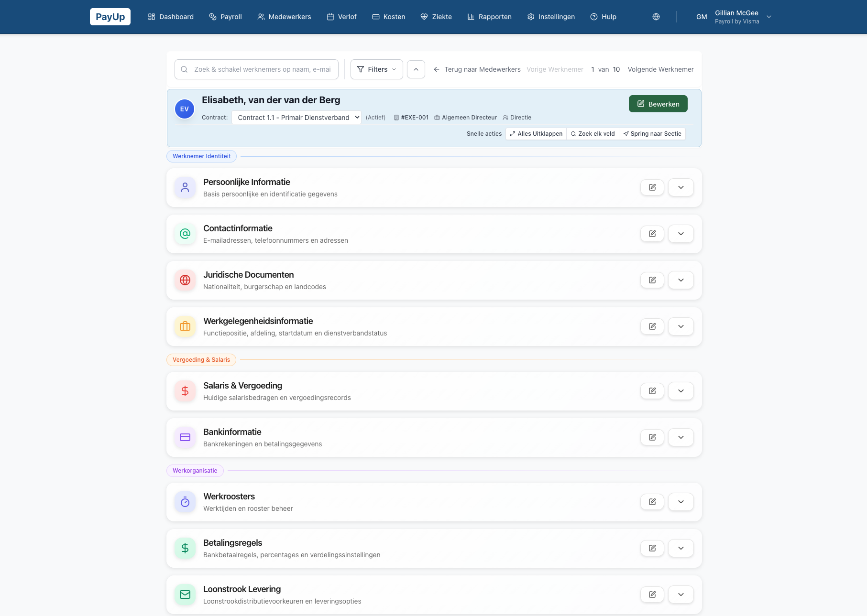Image resolution: width=867 pixels, height=616 pixels.
Task: Click the edit icon for Loonstrook Levering
Action: 652,594
